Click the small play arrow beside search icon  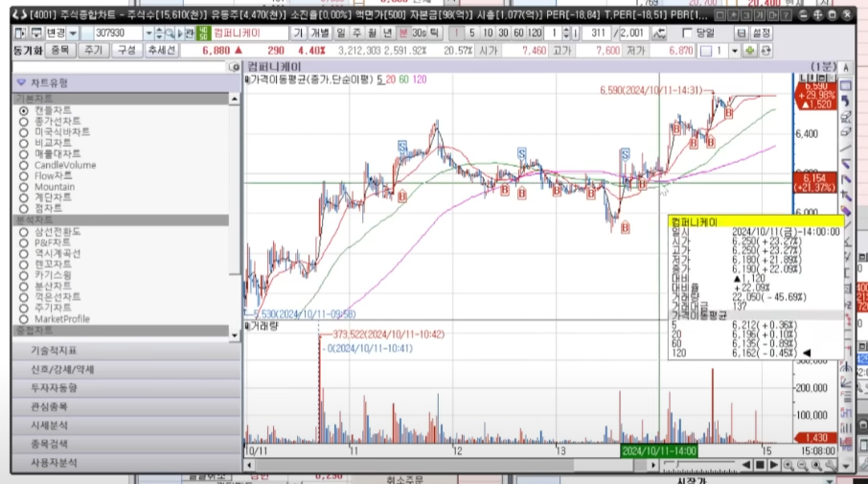coord(180,34)
